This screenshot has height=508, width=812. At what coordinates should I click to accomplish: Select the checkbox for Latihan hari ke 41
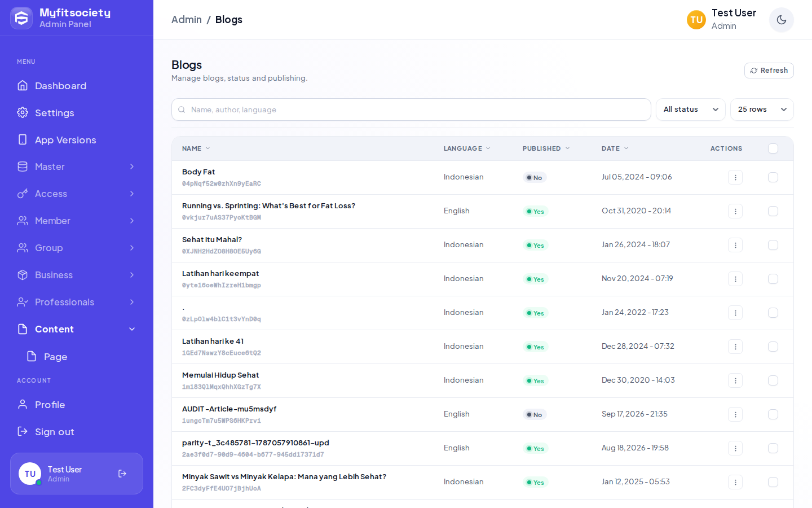click(x=773, y=347)
